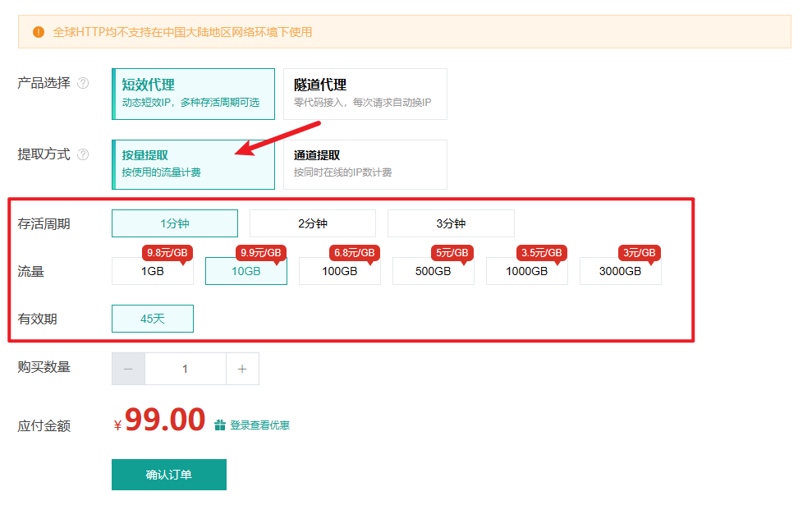This screenshot has height=510, width=812.
Task: Set survival period to 2分钟
Action: (x=313, y=223)
